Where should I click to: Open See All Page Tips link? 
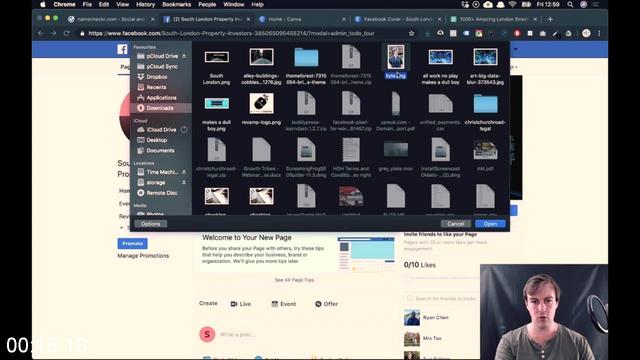[294, 280]
